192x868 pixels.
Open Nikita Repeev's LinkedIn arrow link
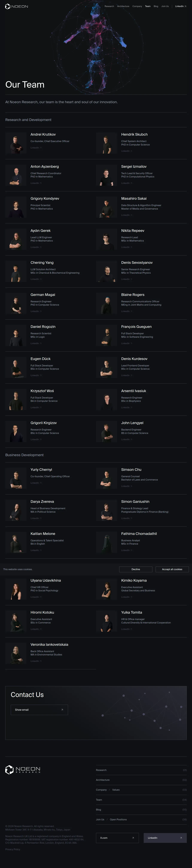coord(127,247)
